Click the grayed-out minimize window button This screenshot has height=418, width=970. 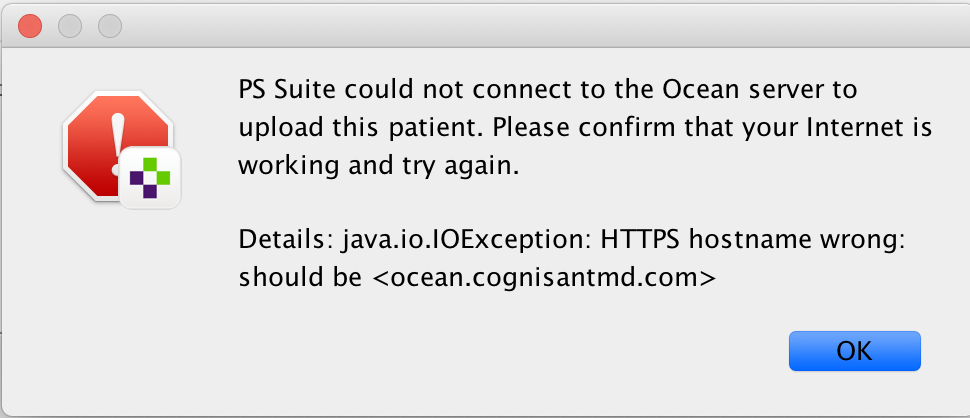[x=70, y=26]
